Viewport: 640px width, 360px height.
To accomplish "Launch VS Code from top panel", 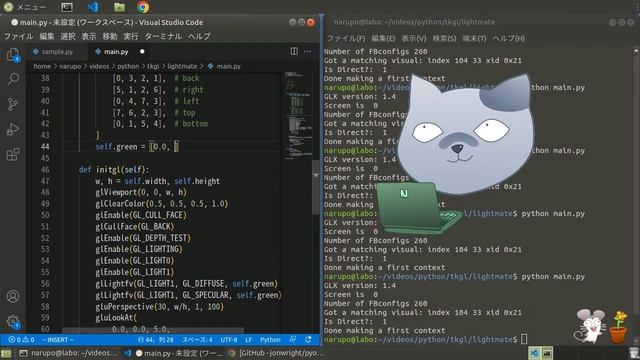I will pyautogui.click(x=93, y=7).
